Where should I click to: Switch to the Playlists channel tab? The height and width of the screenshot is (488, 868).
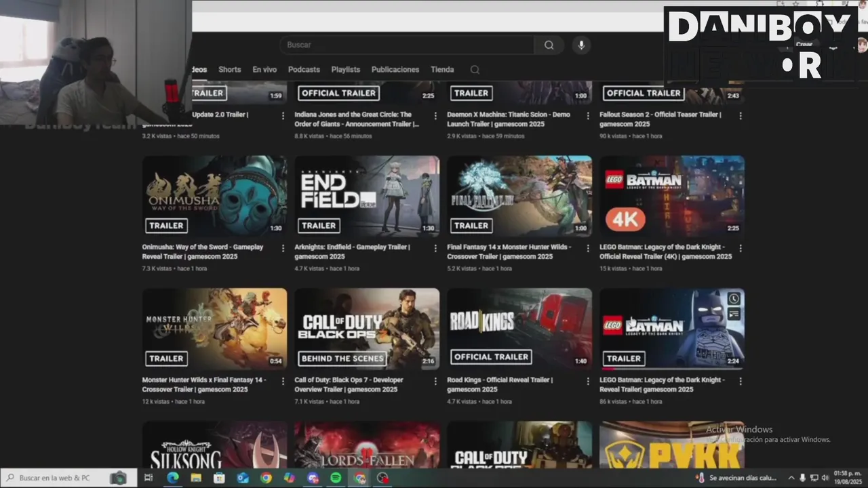(346, 70)
